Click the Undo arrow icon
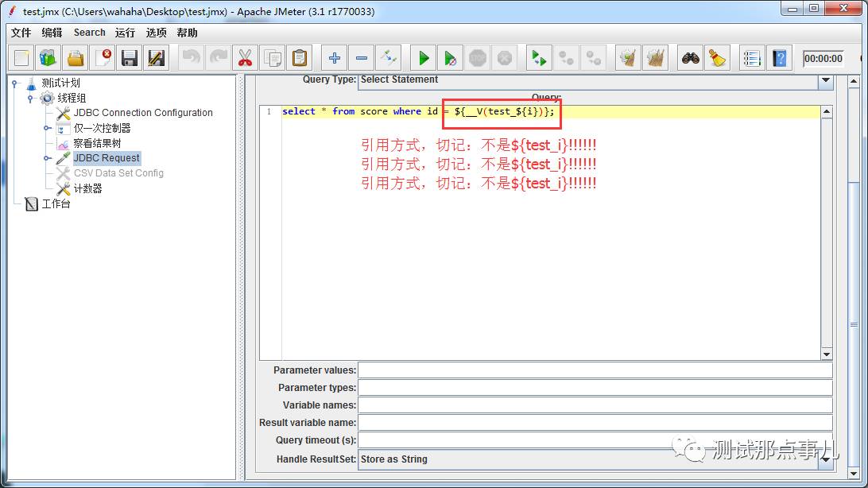Screen dimensions: 868x488 point(191,58)
